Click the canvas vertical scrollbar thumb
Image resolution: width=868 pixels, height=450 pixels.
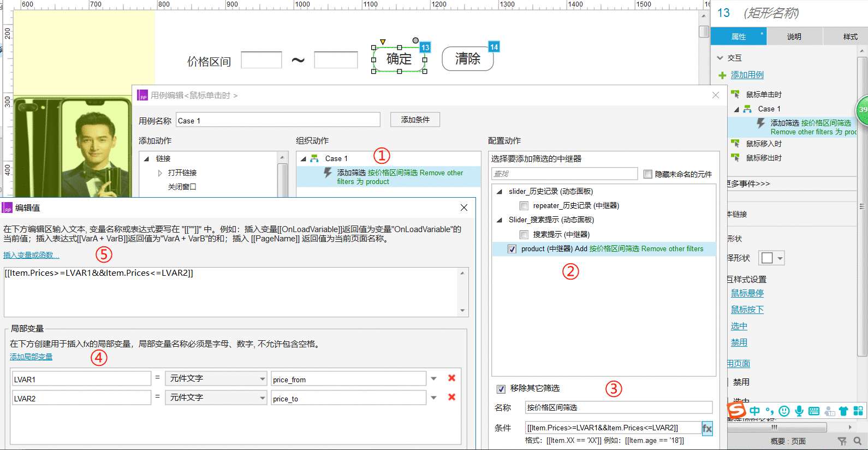(x=704, y=32)
